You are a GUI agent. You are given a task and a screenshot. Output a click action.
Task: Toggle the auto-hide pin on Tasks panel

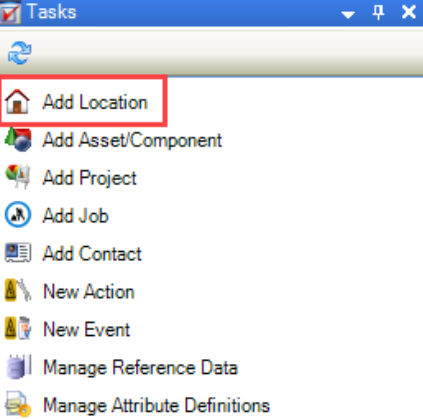pos(378,13)
